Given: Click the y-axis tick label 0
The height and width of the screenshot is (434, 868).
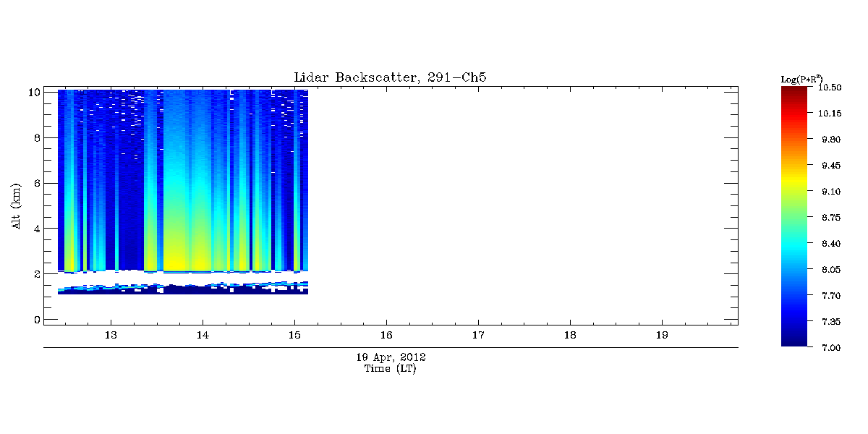Looking at the screenshot, I should [x=36, y=320].
